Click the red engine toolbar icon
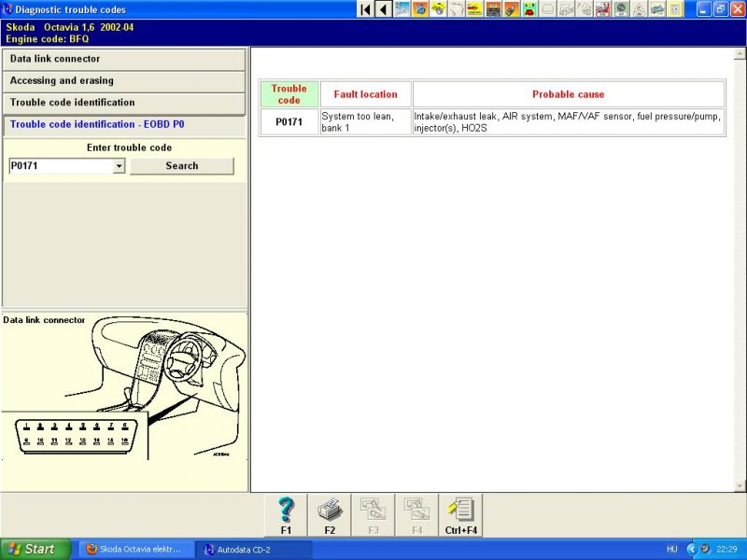 602,9
